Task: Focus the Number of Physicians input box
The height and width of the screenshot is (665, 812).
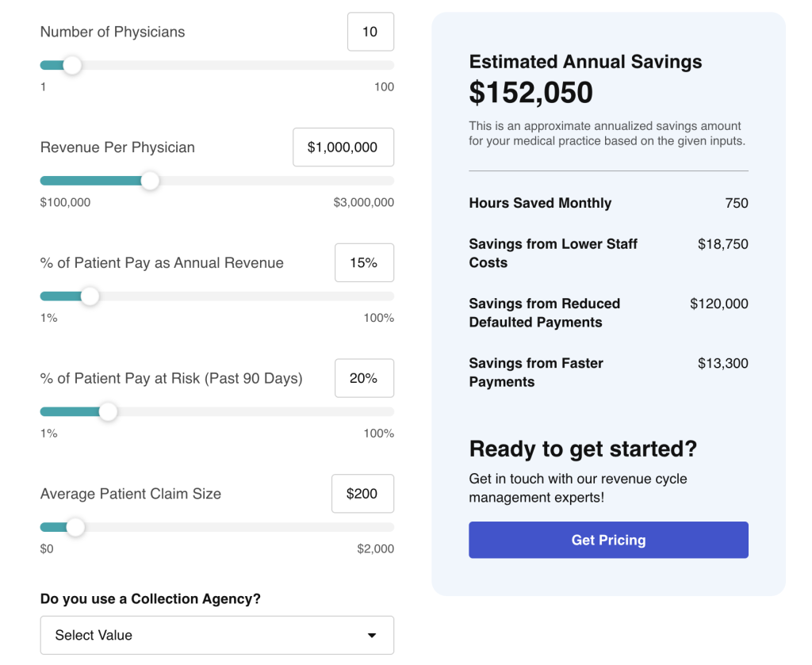Action: 370,32
